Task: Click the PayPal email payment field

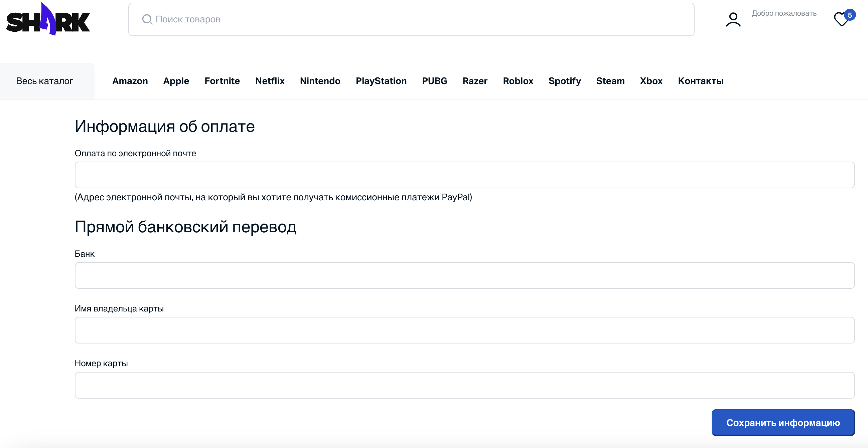Action: pyautogui.click(x=464, y=175)
